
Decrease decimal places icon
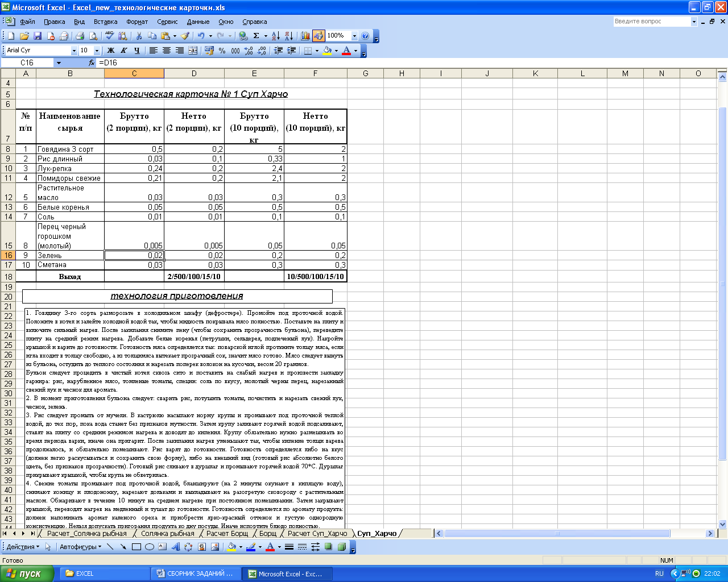(x=262, y=51)
